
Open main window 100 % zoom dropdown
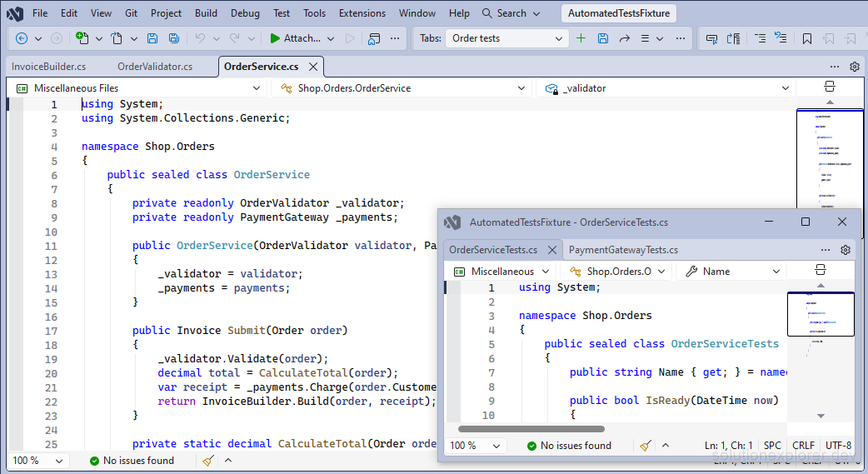click(37, 460)
